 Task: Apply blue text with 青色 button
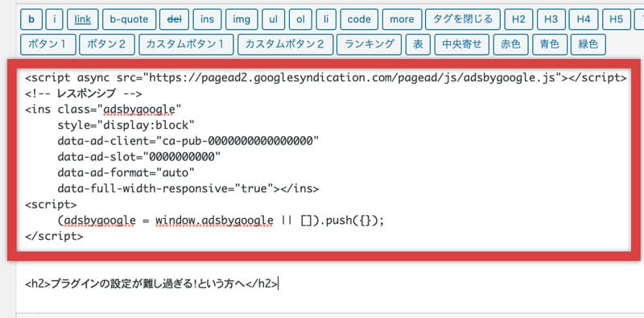550,44
